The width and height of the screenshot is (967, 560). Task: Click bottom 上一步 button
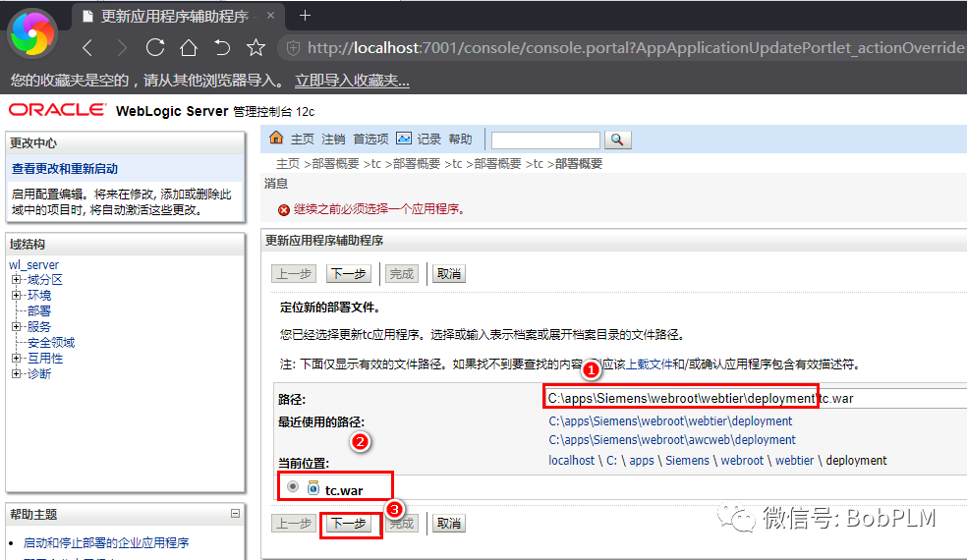(294, 524)
